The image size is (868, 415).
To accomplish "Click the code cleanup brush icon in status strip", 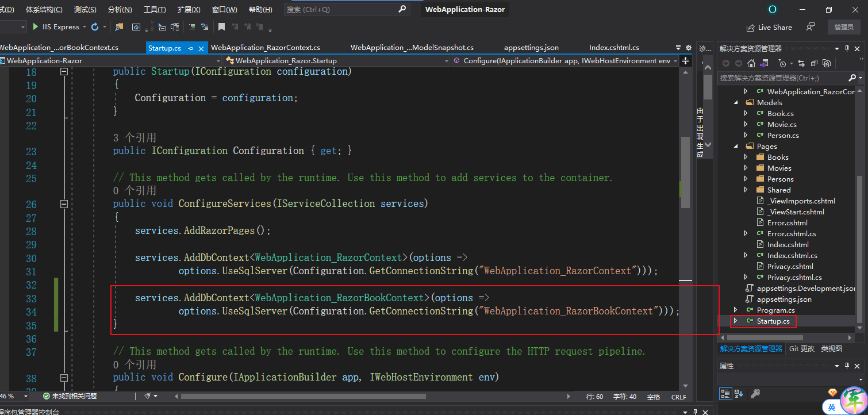I will tap(148, 396).
